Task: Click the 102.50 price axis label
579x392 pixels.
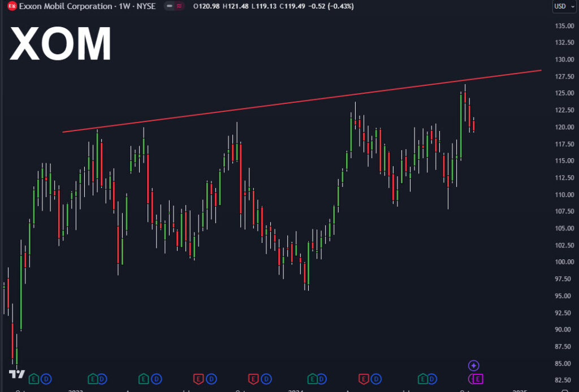Action: tap(565, 245)
